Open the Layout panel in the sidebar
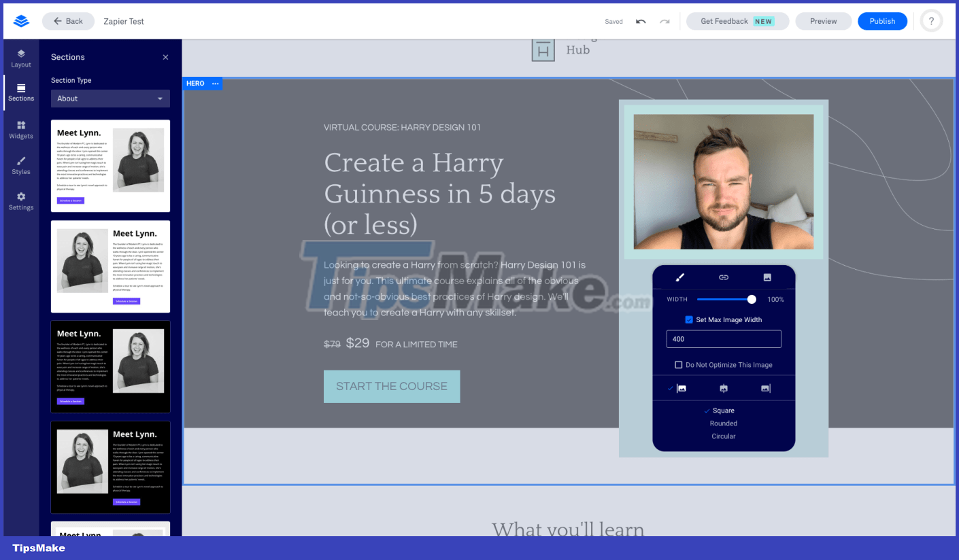The width and height of the screenshot is (959, 560). (x=21, y=57)
